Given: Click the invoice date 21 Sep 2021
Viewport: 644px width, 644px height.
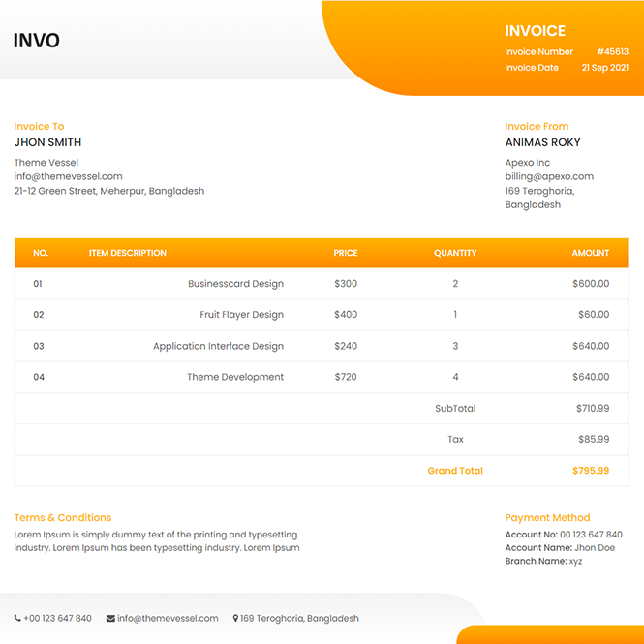Looking at the screenshot, I should point(604,68).
